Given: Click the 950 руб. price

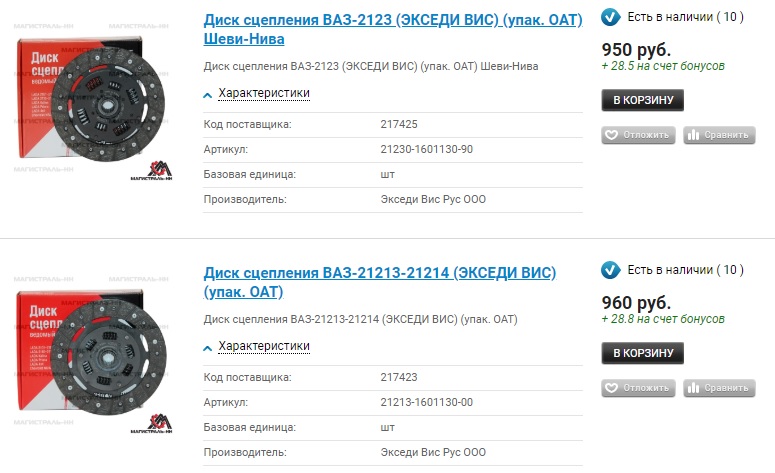Looking at the screenshot, I should (x=636, y=49).
